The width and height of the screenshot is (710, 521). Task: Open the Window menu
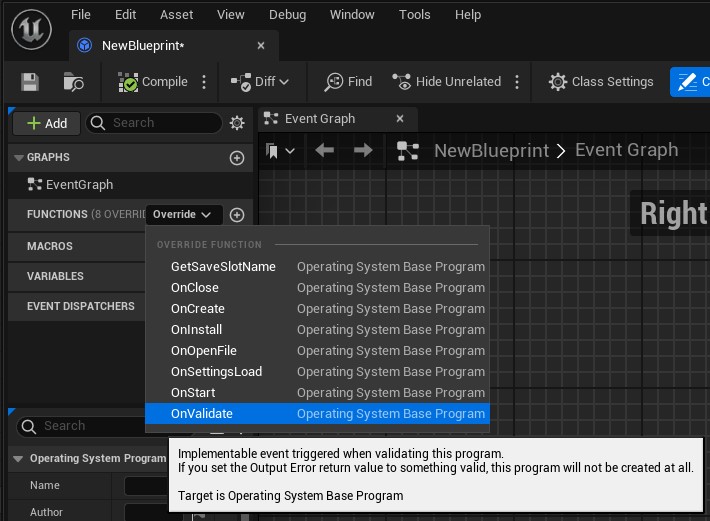tap(352, 14)
